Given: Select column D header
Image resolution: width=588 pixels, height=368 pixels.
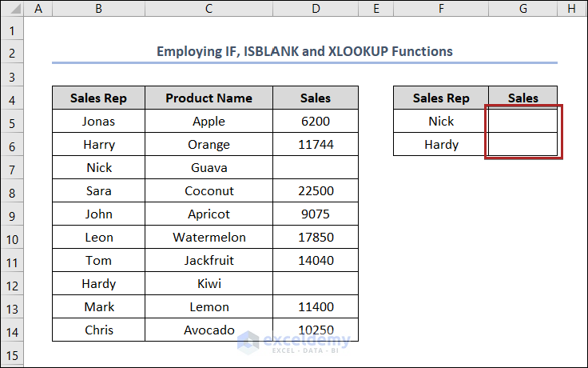Looking at the screenshot, I should click(316, 9).
